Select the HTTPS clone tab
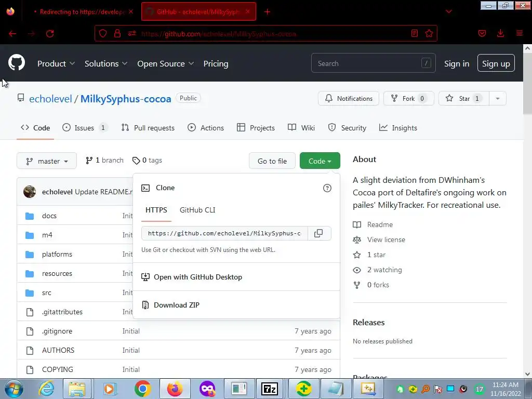 (156, 210)
